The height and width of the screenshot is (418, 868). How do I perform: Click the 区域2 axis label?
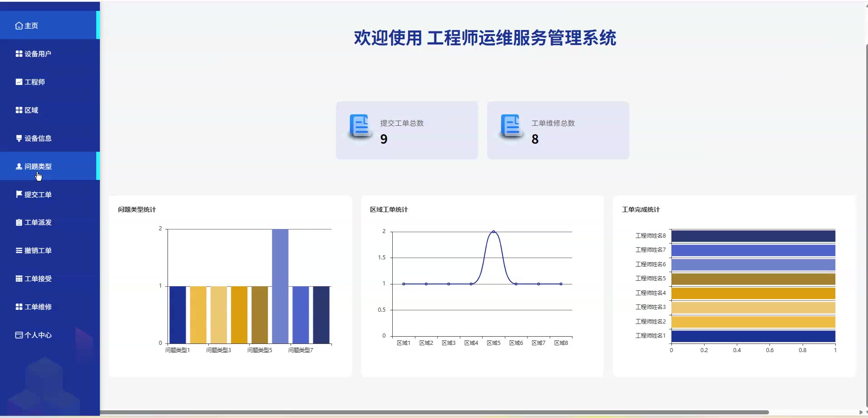(x=426, y=343)
